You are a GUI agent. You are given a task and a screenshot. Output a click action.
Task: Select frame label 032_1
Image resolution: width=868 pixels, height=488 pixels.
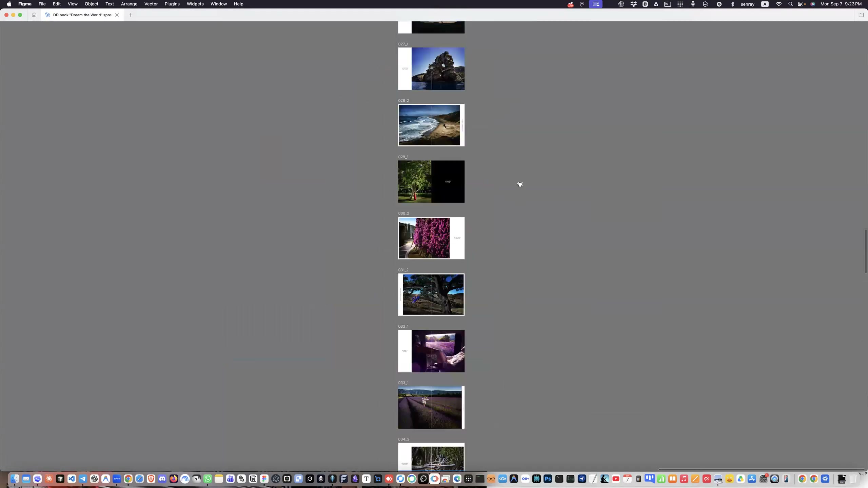pos(403,326)
